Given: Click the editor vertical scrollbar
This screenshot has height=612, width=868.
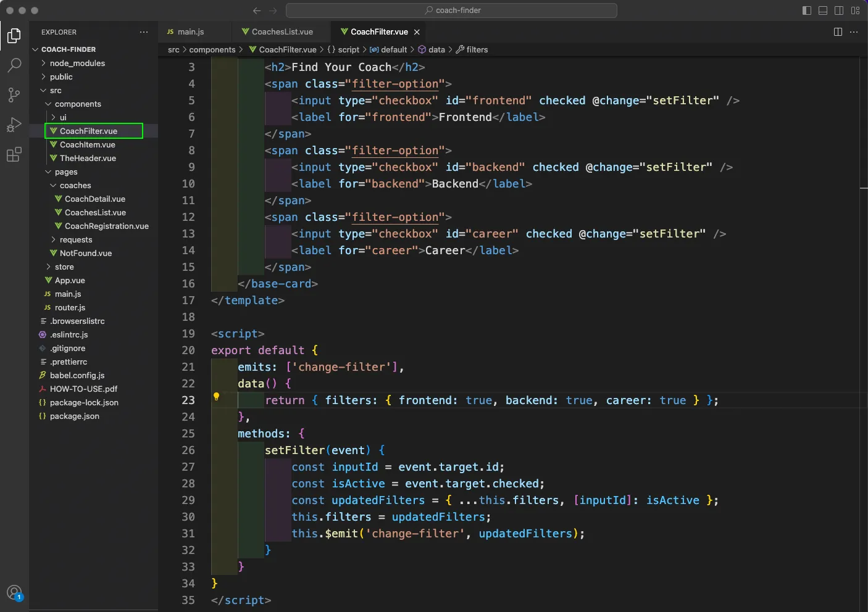Looking at the screenshot, I should (x=863, y=333).
